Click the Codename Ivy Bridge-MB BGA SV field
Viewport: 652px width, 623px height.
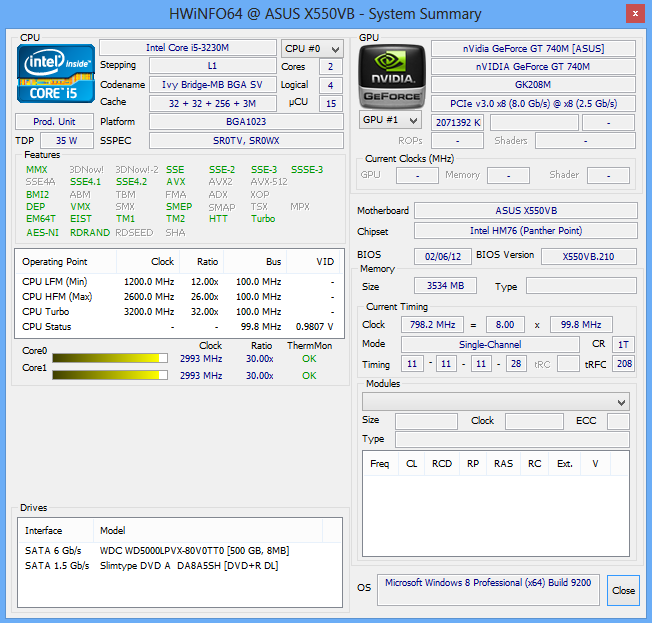pos(212,84)
